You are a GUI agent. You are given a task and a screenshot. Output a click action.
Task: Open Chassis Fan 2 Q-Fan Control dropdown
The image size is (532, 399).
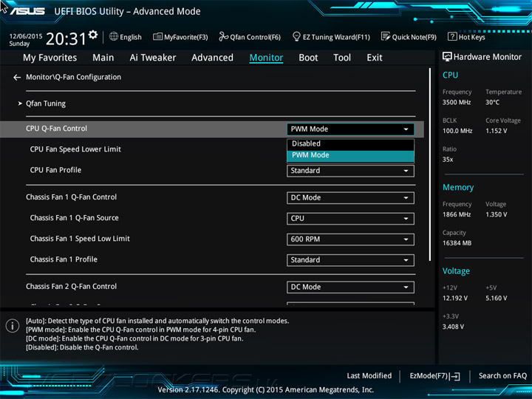point(350,287)
